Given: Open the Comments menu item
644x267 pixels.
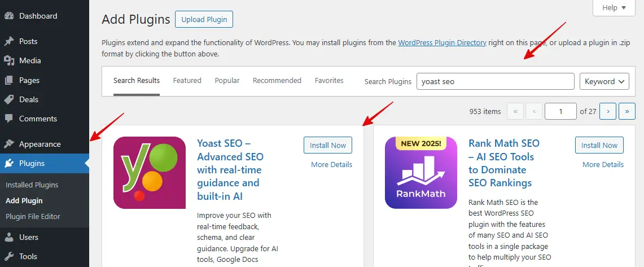Looking at the screenshot, I should [x=38, y=119].
